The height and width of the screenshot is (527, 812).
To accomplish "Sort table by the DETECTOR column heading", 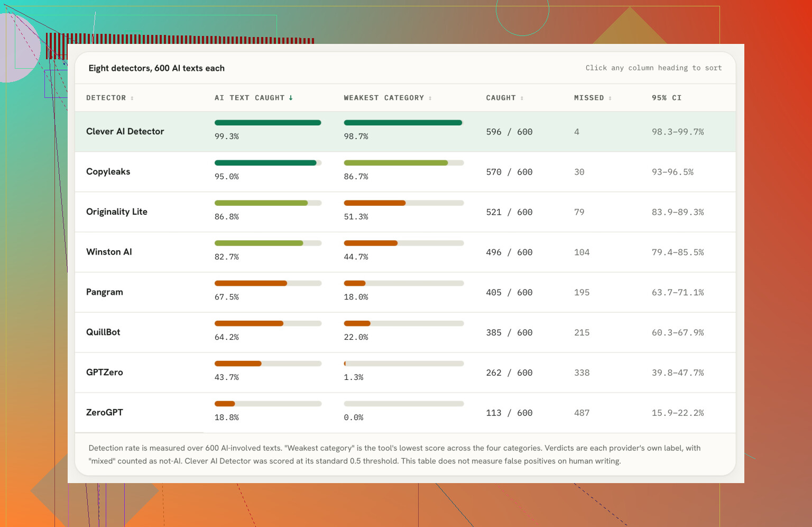I will [x=106, y=98].
